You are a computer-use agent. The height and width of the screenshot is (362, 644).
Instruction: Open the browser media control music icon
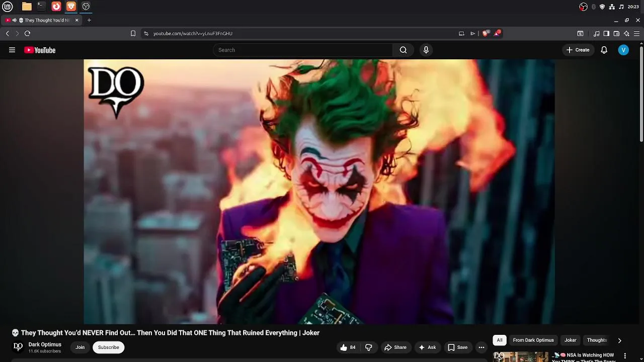tap(596, 34)
